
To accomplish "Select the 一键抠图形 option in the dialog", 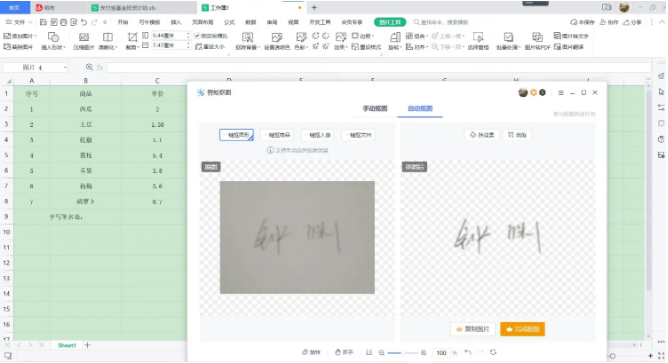I will click(236, 135).
